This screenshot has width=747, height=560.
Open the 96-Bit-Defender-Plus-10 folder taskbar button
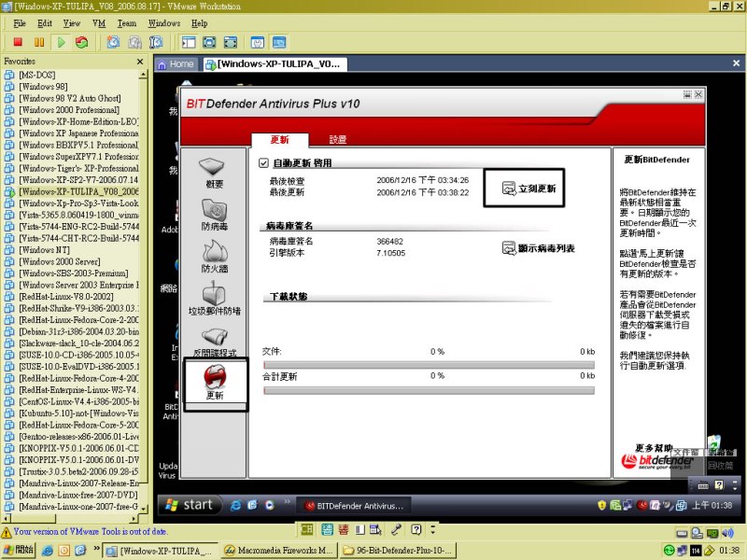(399, 551)
